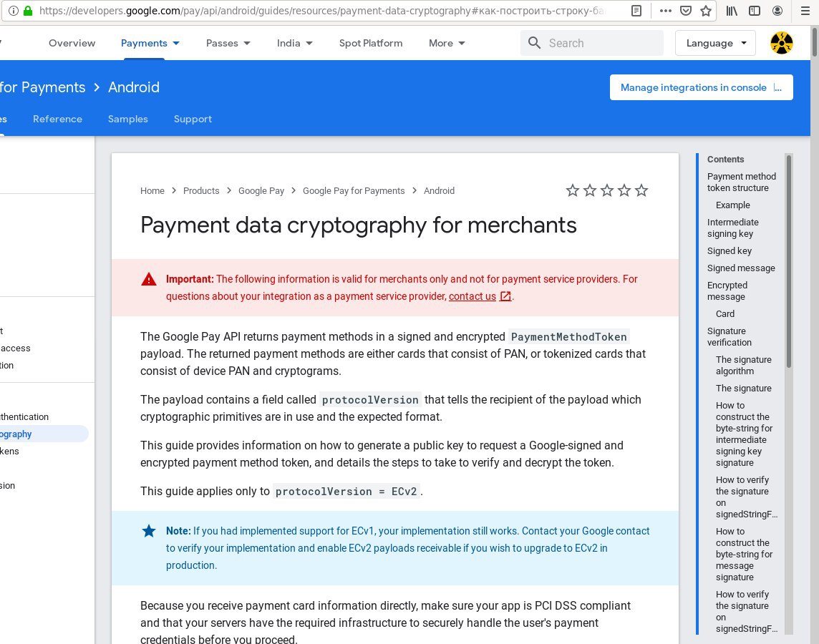Go to Home breadcrumb link

coord(152,191)
